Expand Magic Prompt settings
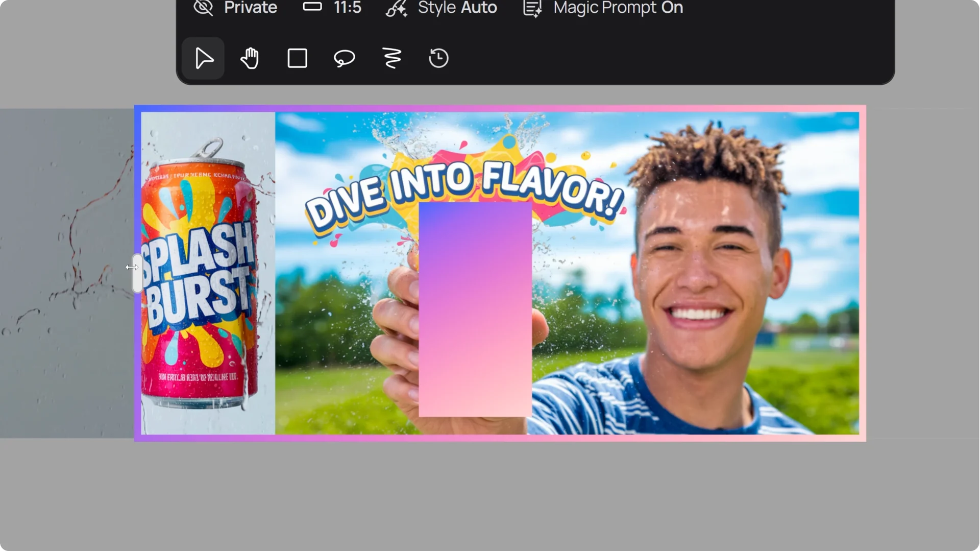 [618, 8]
